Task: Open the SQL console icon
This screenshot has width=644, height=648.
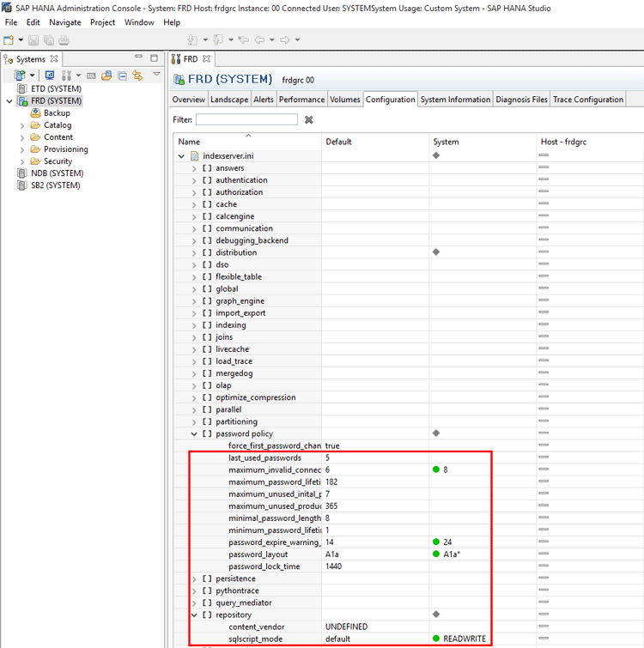Action: (x=91, y=76)
